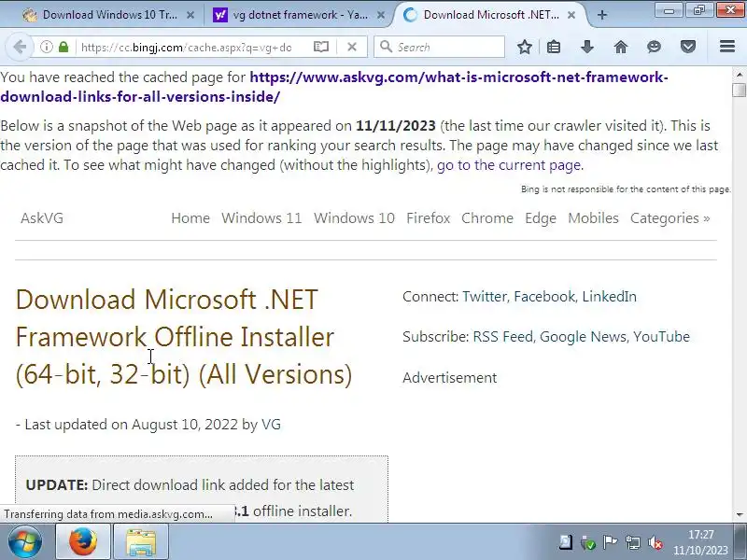Viewport: 747px width, 560px height.
Task: Open Firefox navigation item on AskVG
Action: (428, 218)
